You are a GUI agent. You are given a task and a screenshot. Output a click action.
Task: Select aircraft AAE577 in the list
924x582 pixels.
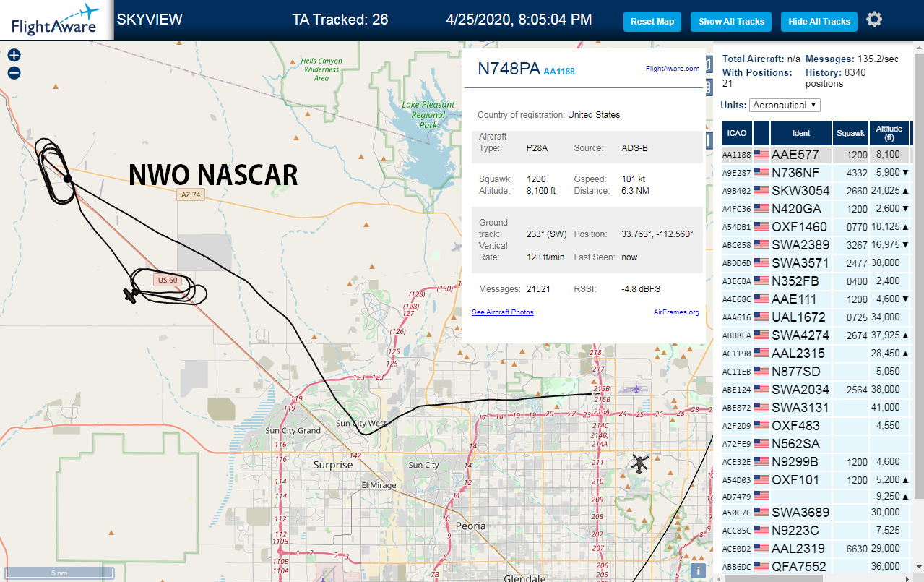coord(795,154)
